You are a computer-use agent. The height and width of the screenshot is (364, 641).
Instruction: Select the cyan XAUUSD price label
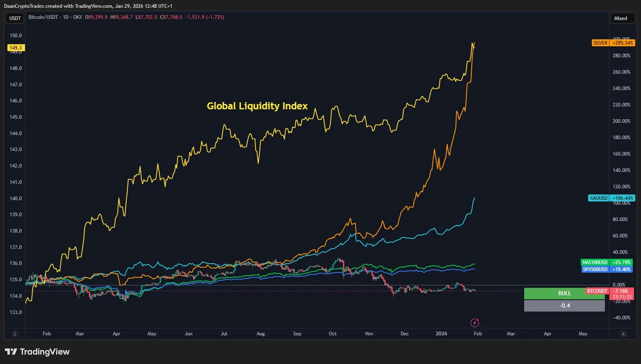tap(598, 198)
